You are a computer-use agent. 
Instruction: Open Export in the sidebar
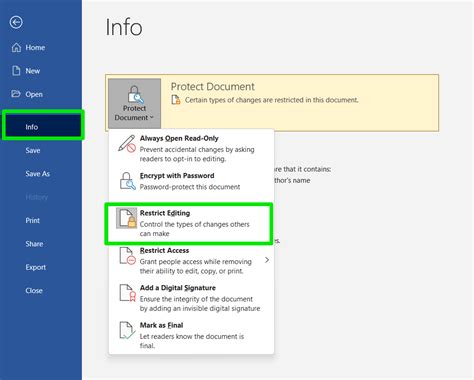click(x=36, y=267)
